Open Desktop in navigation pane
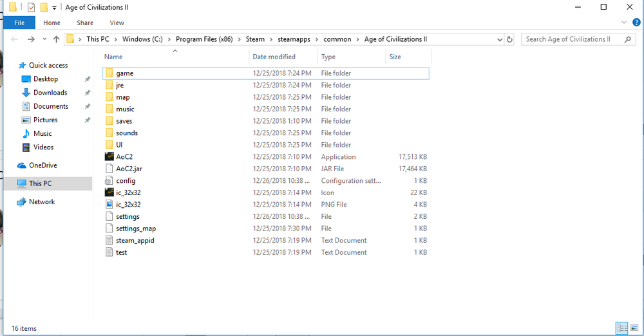The width and height of the screenshot is (644, 336). (x=46, y=79)
